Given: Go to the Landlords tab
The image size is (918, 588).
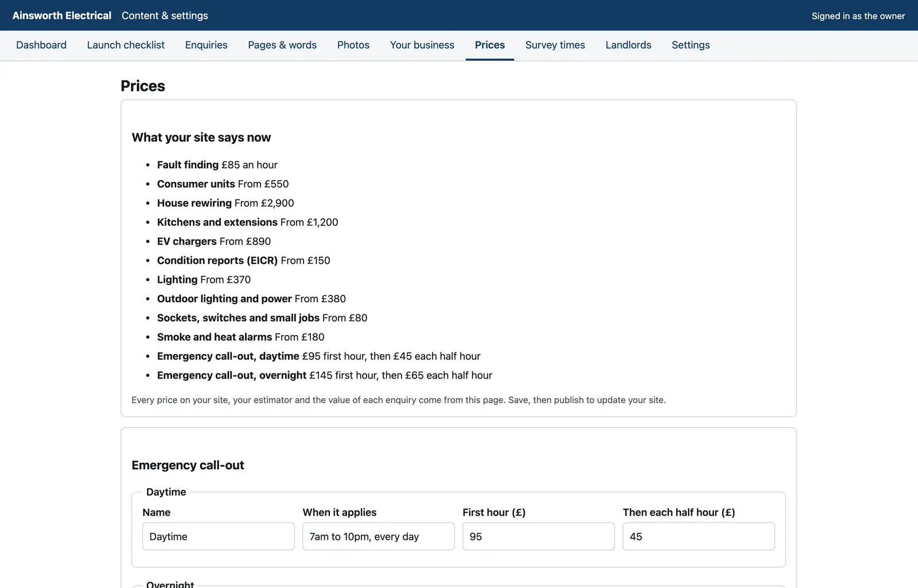Looking at the screenshot, I should coord(628,45).
